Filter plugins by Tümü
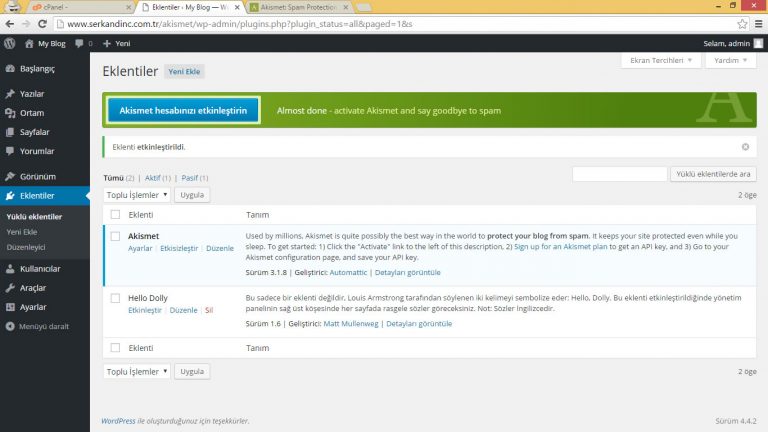This screenshot has height=432, width=768. pos(113,178)
